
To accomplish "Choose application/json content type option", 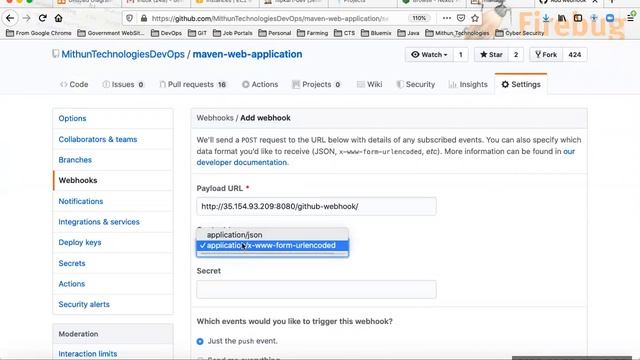I will click(x=272, y=235).
